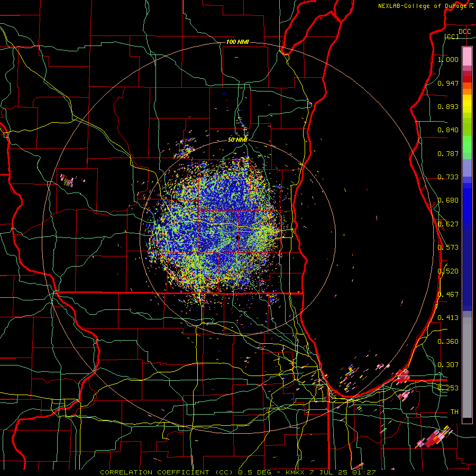Click the 0.360 legend value
The width and height of the screenshot is (476, 476).
[x=448, y=342]
